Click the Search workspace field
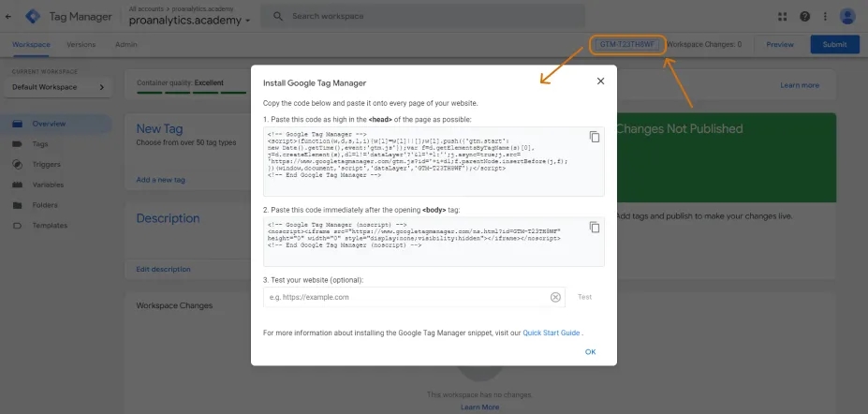Screen dimensions: 868x414 [422, 16]
